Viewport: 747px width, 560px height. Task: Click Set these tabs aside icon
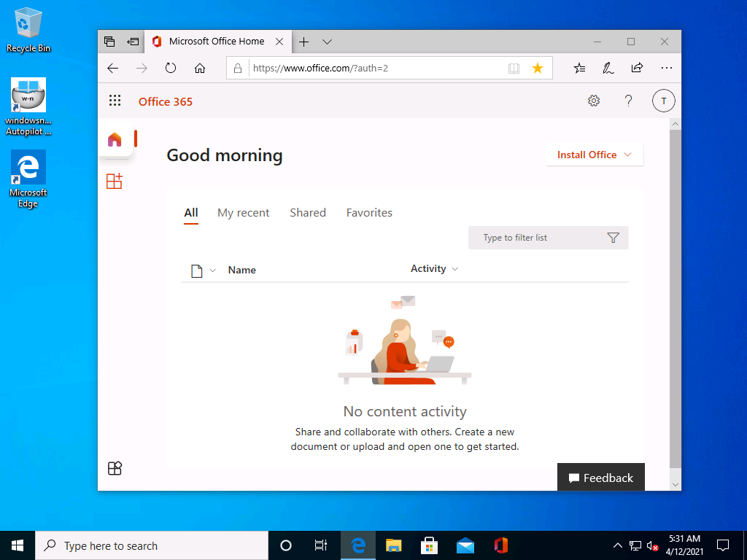(133, 42)
